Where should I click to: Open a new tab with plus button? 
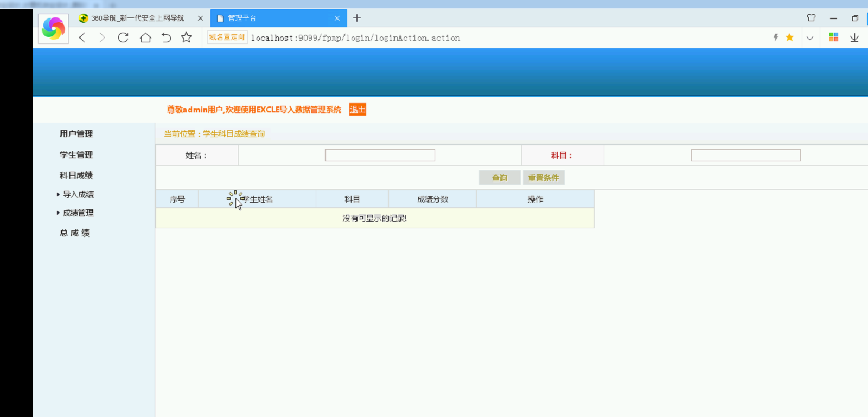coord(357,18)
